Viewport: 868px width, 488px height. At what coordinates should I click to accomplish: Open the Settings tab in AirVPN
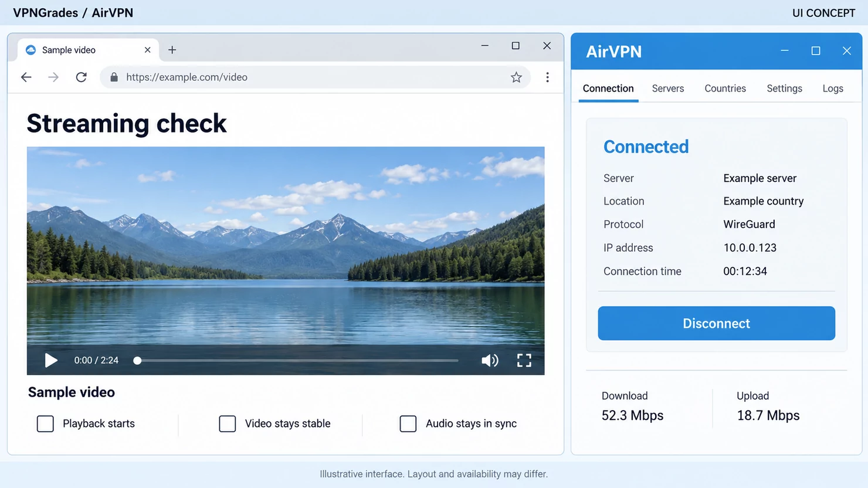tap(785, 89)
